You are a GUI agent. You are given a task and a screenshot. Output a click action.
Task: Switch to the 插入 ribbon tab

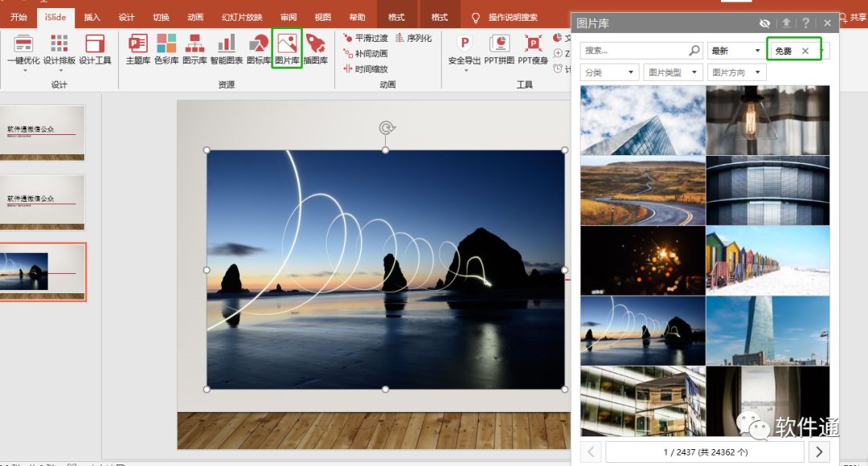pos(92,17)
